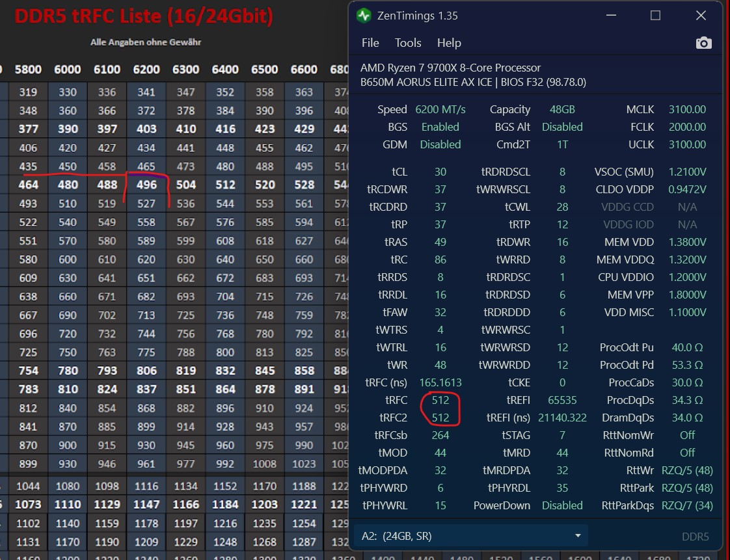
Task: Click the tREFI value 65535
Action: 562,401
